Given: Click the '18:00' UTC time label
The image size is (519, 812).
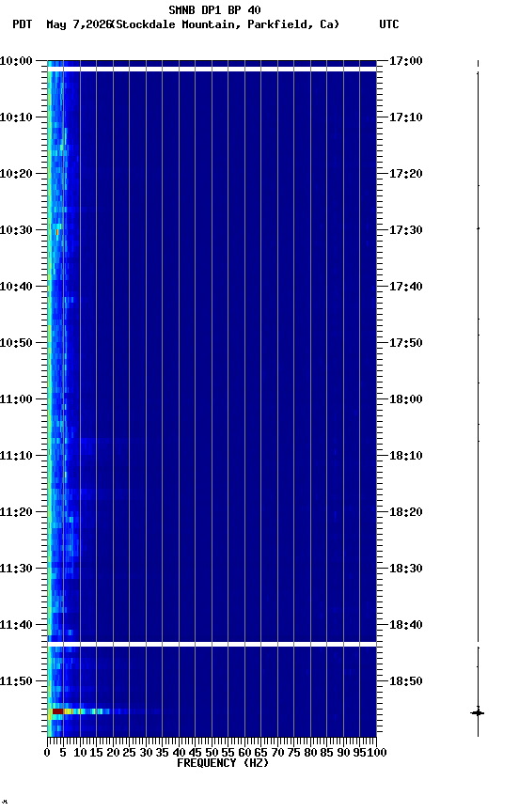Looking at the screenshot, I should coord(406,399).
